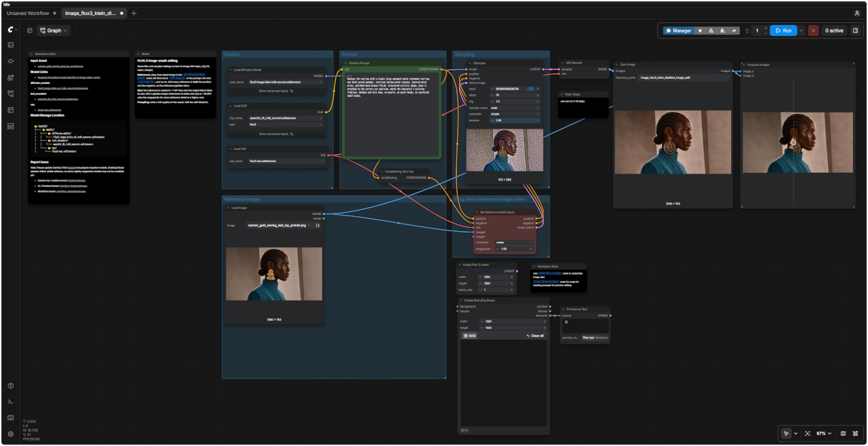Open the terminal console icon in sidebar

[11, 401]
